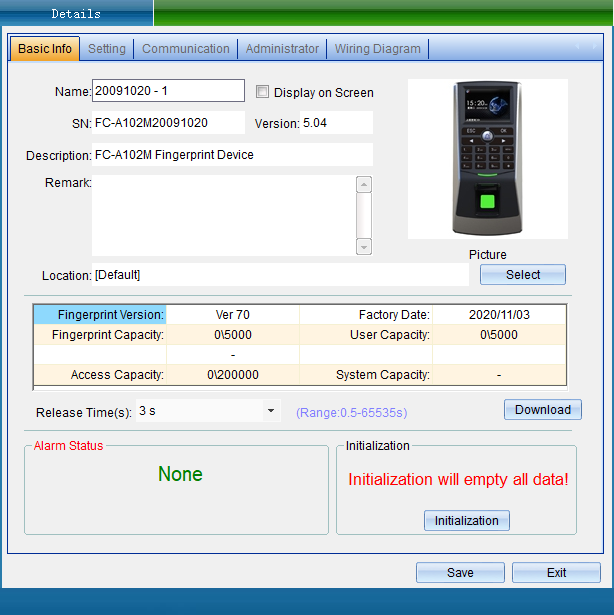614x615 pixels.
Task: Click the Remark scrollbar down arrow
Action: (364, 247)
